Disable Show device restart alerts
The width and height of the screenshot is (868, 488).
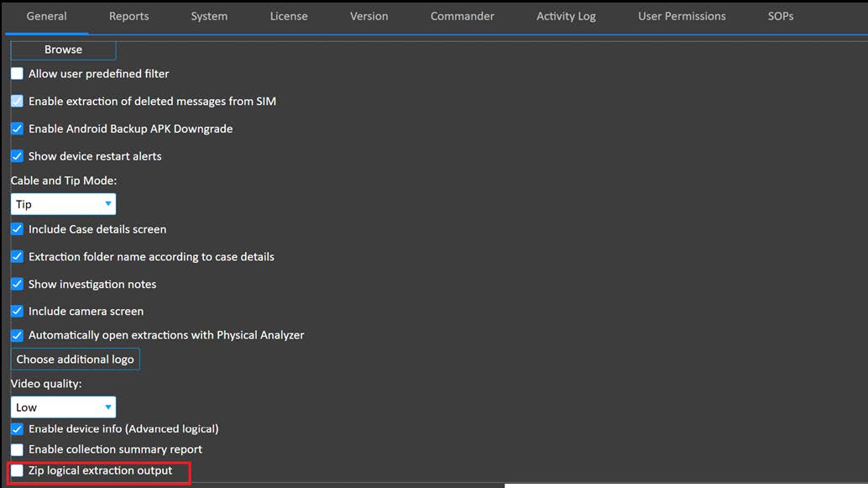click(x=17, y=156)
